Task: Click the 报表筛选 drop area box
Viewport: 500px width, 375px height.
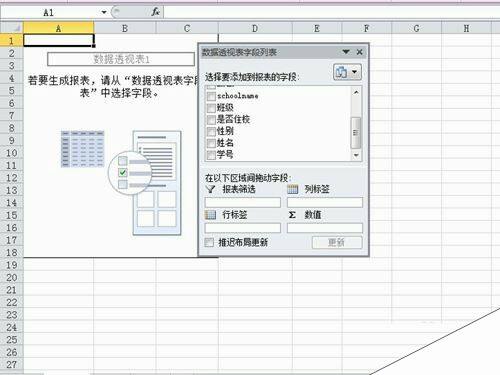Action: pyautogui.click(x=243, y=202)
